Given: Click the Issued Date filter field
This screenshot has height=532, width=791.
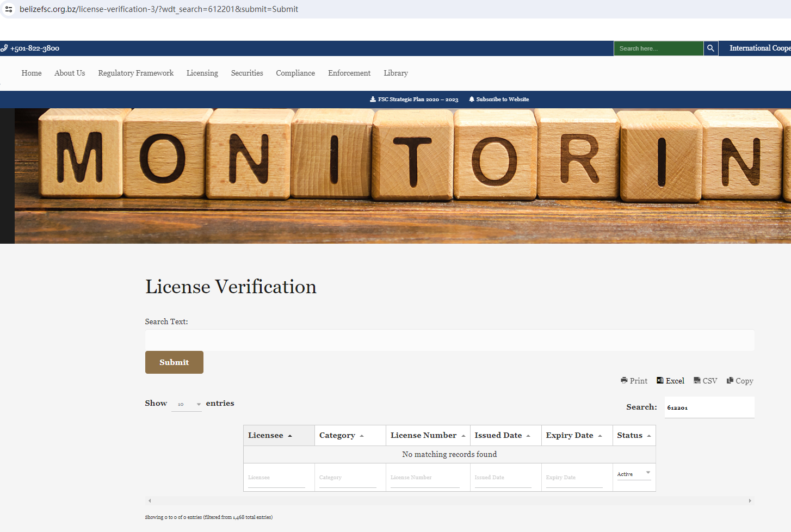Looking at the screenshot, I should [503, 478].
